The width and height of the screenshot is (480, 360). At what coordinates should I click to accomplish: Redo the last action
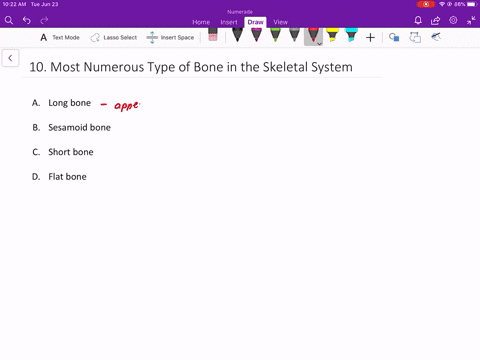[x=44, y=20]
